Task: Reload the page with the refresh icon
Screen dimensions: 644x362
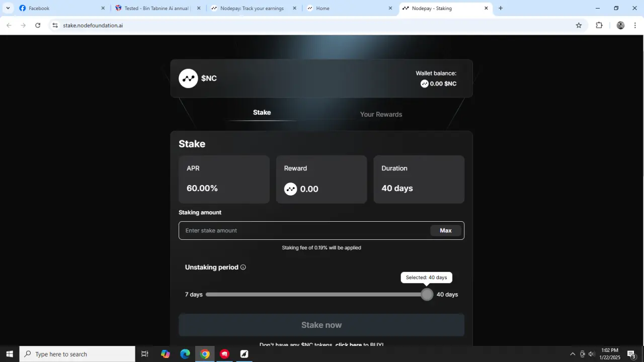Action: tap(38, 25)
